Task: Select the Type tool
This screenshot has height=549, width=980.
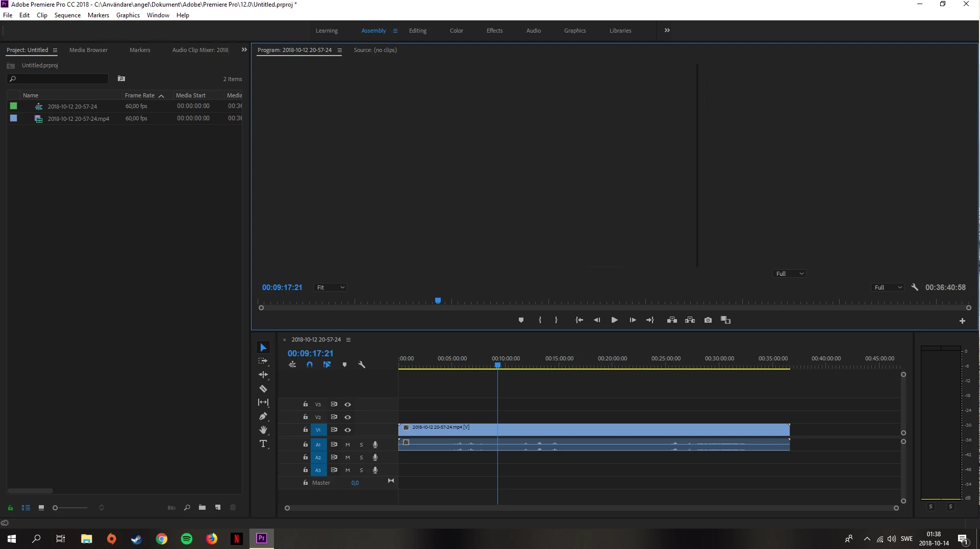Action: coord(263,443)
